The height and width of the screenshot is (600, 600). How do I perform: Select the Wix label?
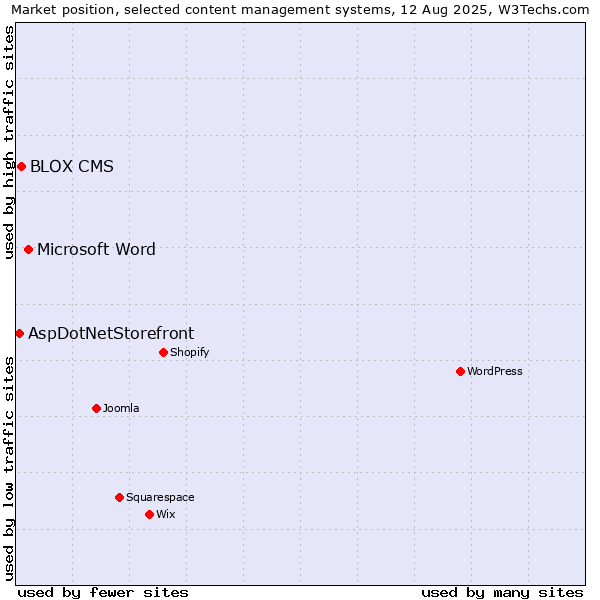pos(166,514)
